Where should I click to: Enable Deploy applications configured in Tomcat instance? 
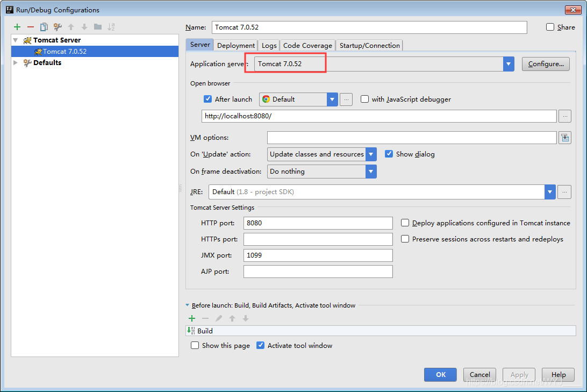tap(405, 223)
